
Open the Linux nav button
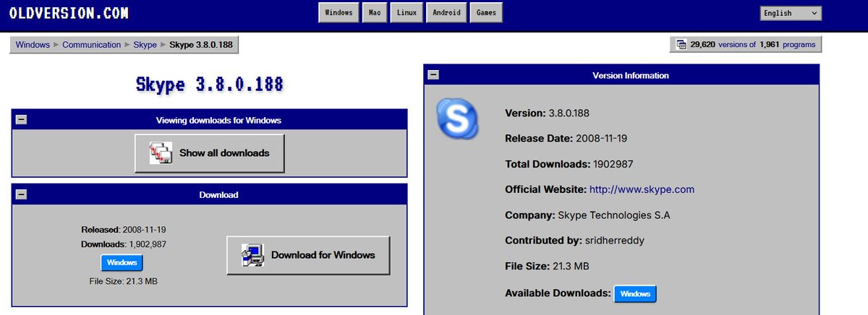tap(407, 13)
